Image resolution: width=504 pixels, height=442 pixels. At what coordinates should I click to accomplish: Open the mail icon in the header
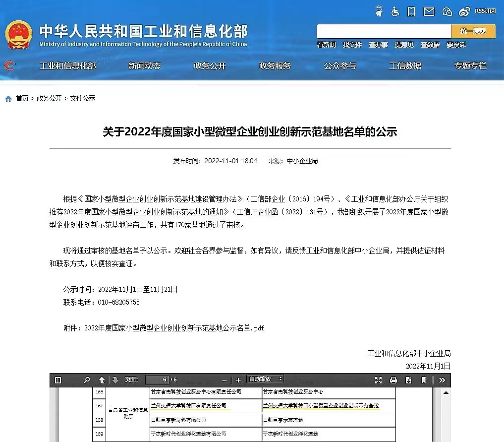(x=428, y=11)
